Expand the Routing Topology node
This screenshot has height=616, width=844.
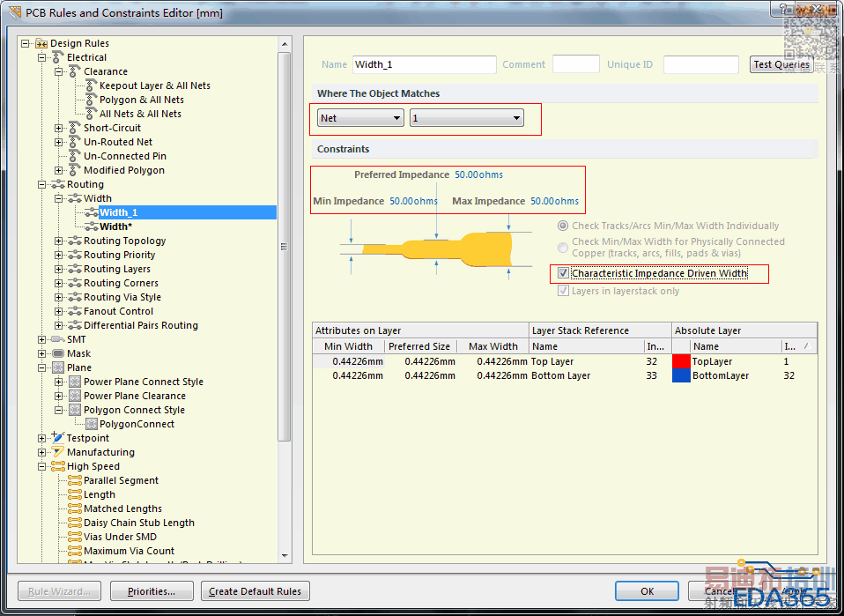[x=58, y=241]
